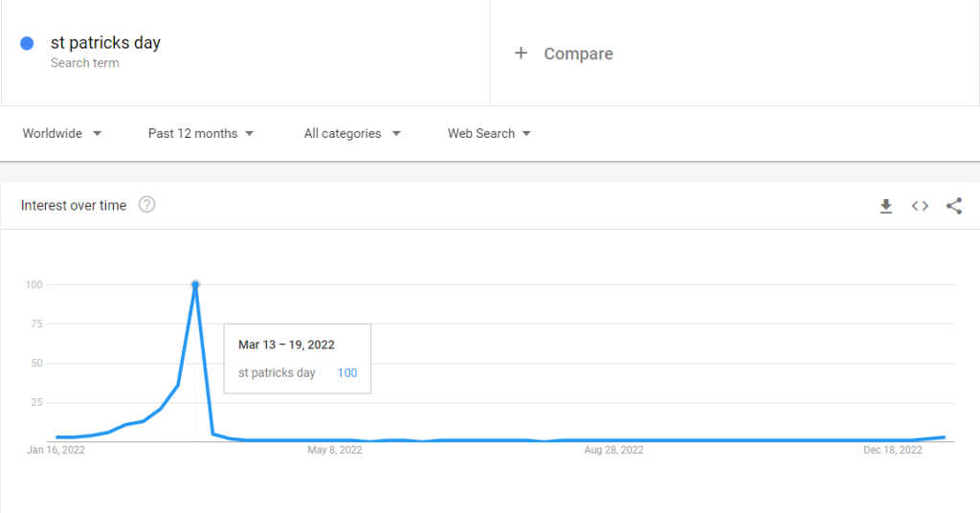Click the Dec 18, 2022 axis label
Image resolution: width=980 pixels, height=513 pixels.
pyautogui.click(x=893, y=450)
